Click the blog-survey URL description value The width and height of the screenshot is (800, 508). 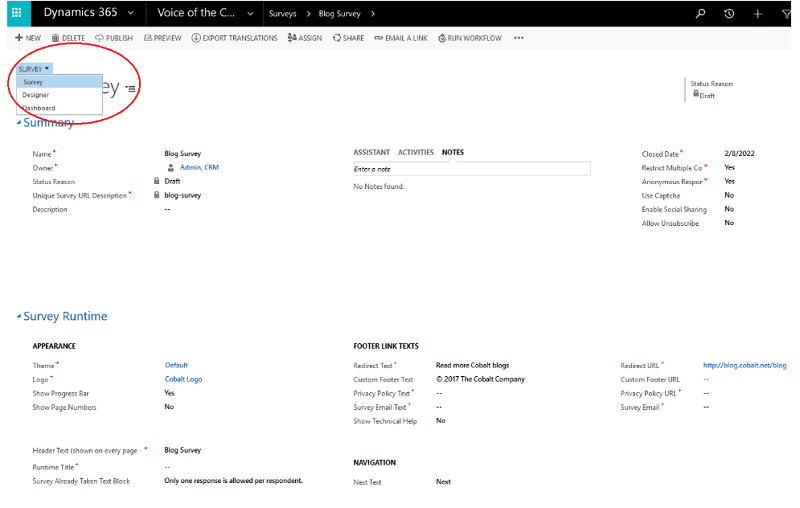(x=183, y=195)
